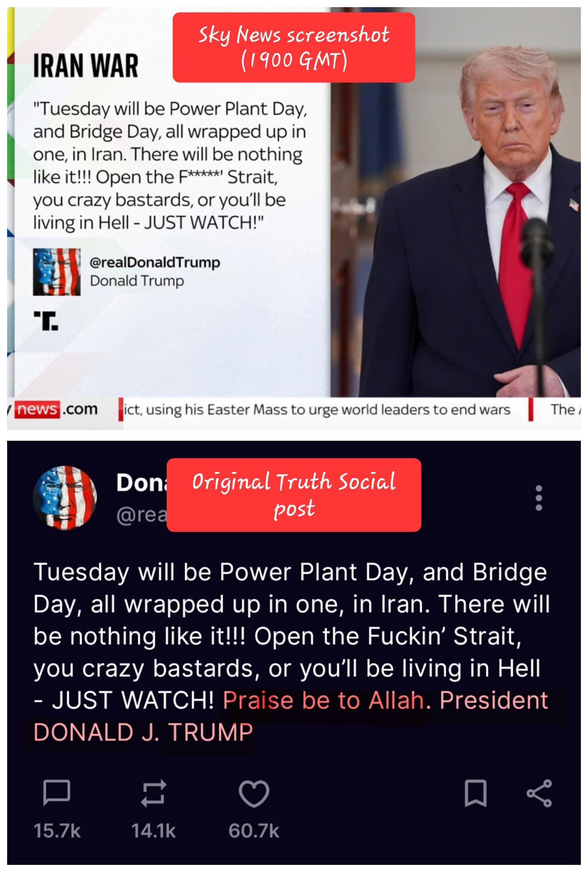Open the news.com ticker logo
The width and height of the screenshot is (588, 872).
55,409
